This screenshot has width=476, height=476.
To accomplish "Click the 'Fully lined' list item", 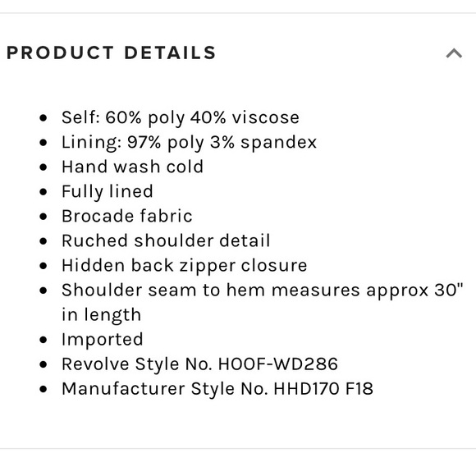I will pos(108,191).
